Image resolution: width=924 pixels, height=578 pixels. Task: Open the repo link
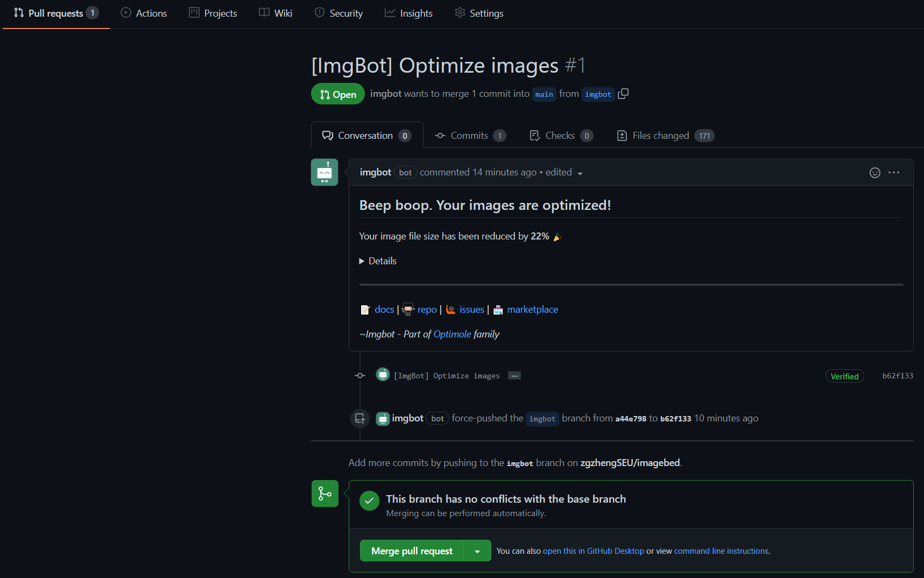[427, 309]
